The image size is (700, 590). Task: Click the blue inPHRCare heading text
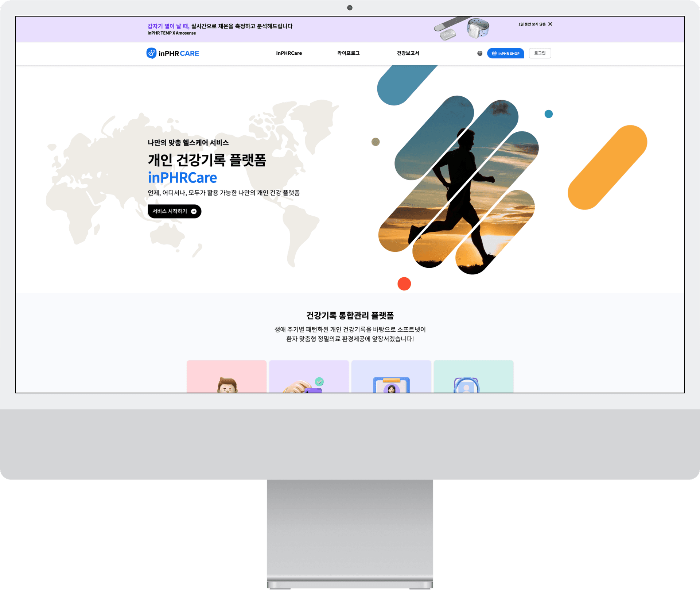tap(182, 178)
